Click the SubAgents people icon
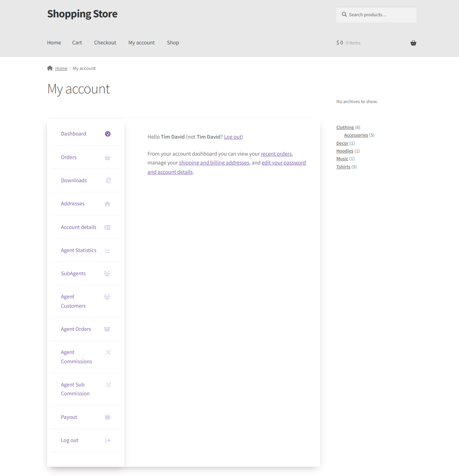 107,274
